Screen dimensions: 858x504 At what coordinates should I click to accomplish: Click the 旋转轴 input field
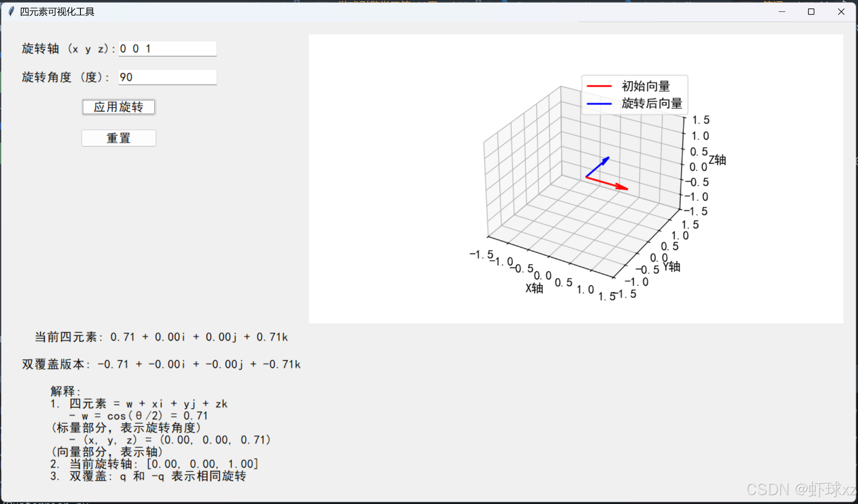(x=167, y=49)
